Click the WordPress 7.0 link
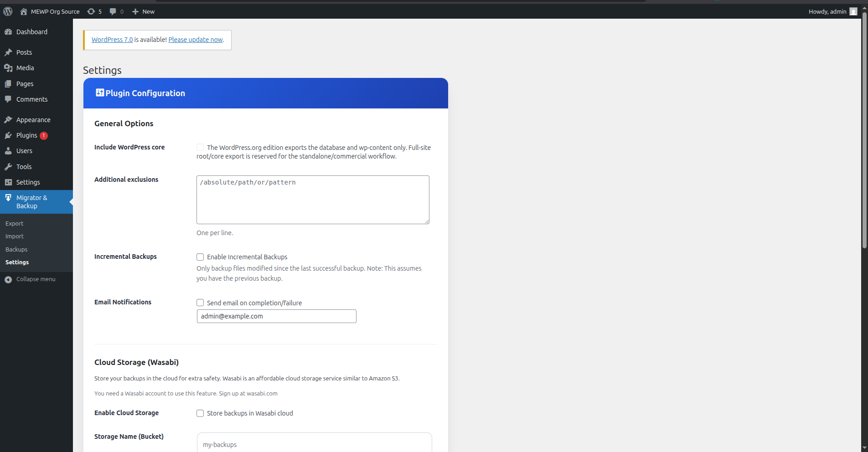868x452 pixels. coord(112,40)
